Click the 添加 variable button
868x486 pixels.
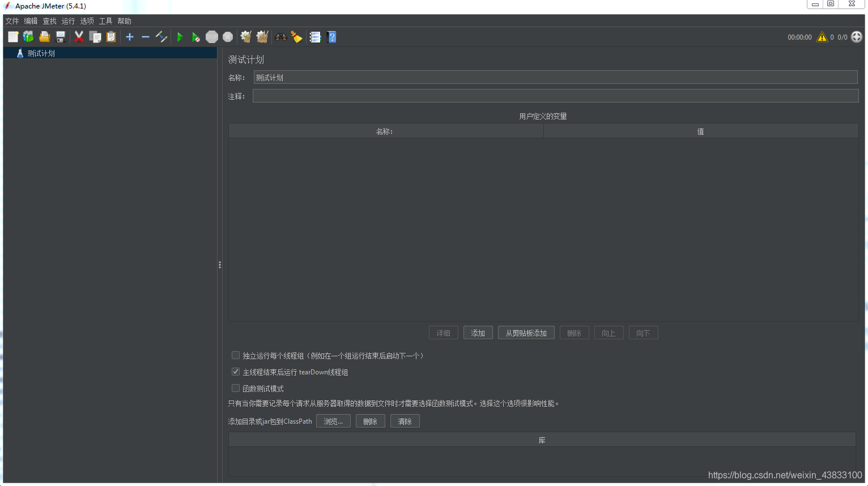[478, 333]
